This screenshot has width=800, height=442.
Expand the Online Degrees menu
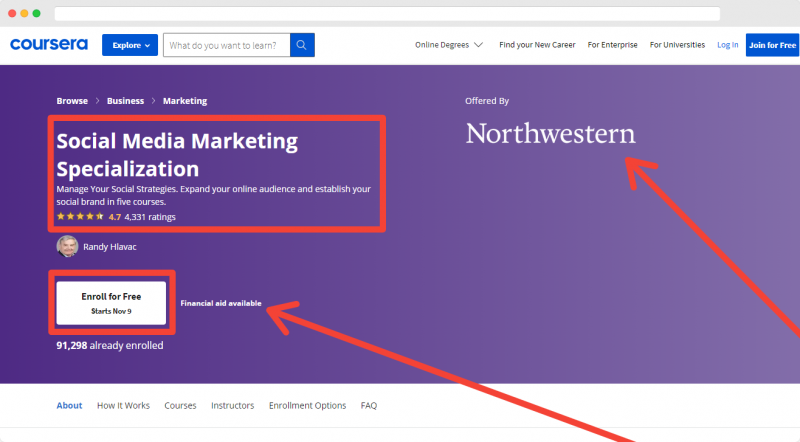coord(449,45)
